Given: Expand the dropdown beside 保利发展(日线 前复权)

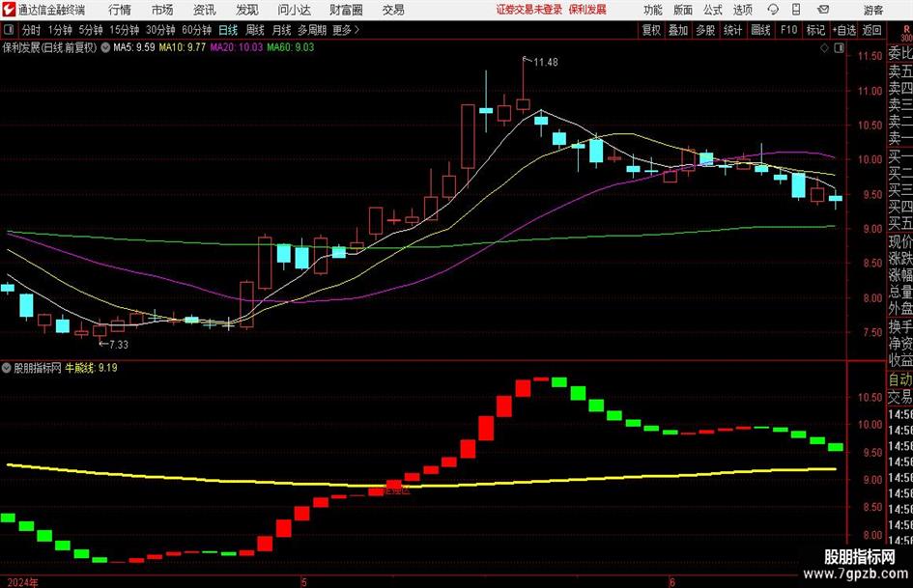Looking at the screenshot, I should click(105, 47).
